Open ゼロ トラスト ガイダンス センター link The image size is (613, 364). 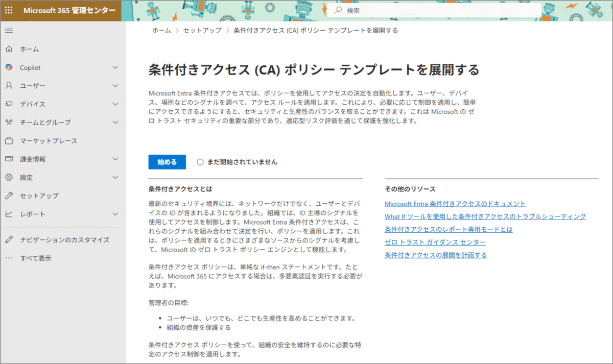tap(435, 242)
